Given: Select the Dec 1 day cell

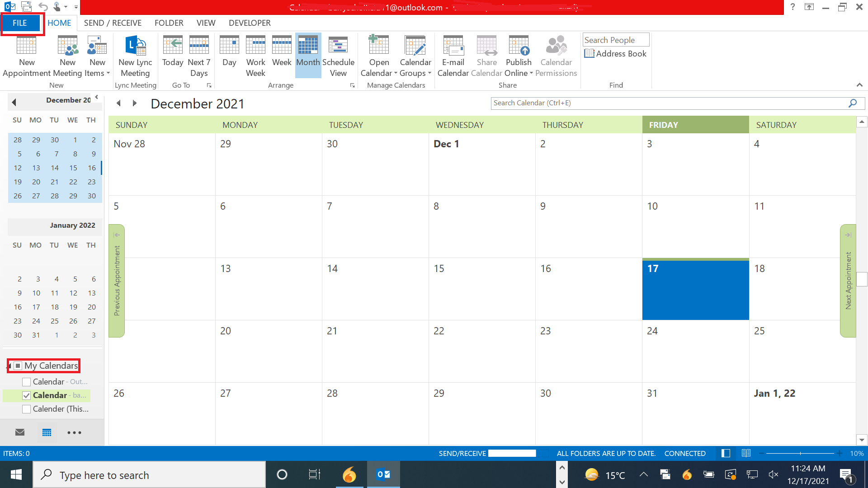Looking at the screenshot, I should coord(482,164).
